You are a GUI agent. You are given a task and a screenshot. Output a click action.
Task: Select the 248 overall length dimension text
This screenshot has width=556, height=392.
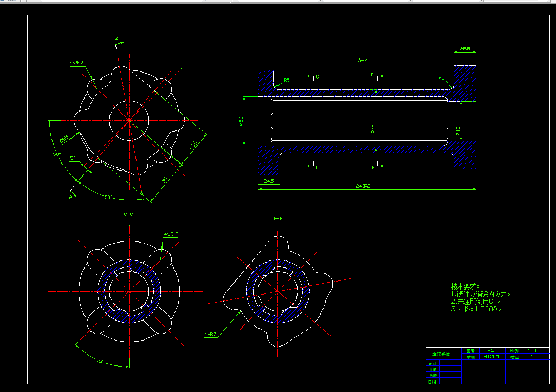click(363, 186)
